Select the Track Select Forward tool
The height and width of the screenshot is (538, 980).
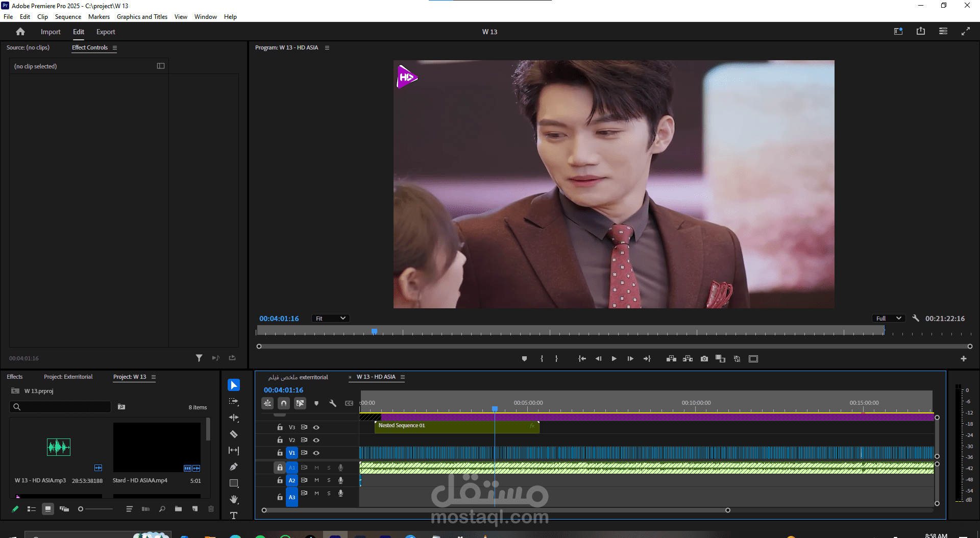point(234,401)
